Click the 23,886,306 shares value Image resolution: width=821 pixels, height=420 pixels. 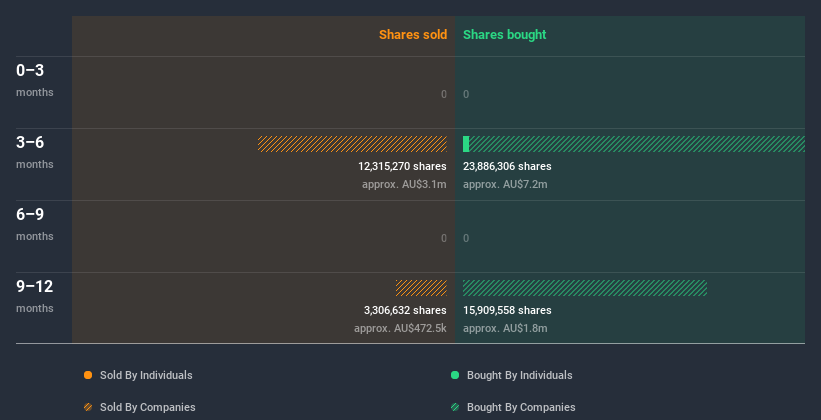[507, 166]
